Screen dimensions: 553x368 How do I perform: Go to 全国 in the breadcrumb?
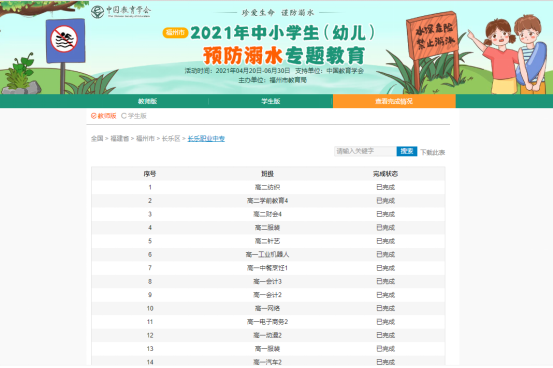point(97,139)
